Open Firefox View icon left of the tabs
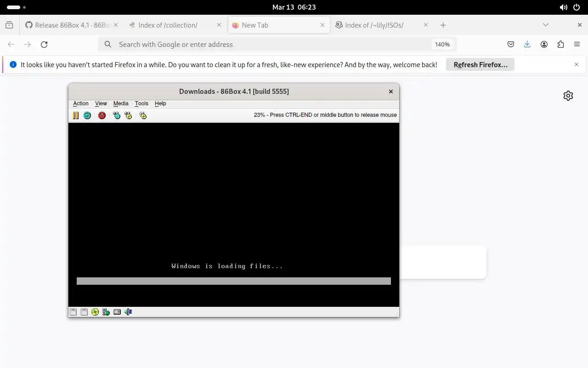588x368 pixels. point(9,25)
